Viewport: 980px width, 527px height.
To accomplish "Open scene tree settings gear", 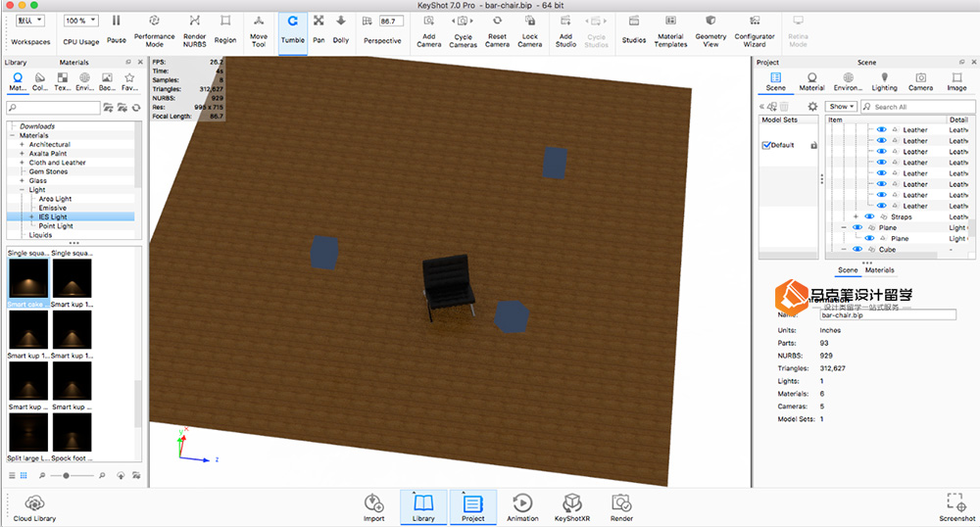I will tap(812, 107).
